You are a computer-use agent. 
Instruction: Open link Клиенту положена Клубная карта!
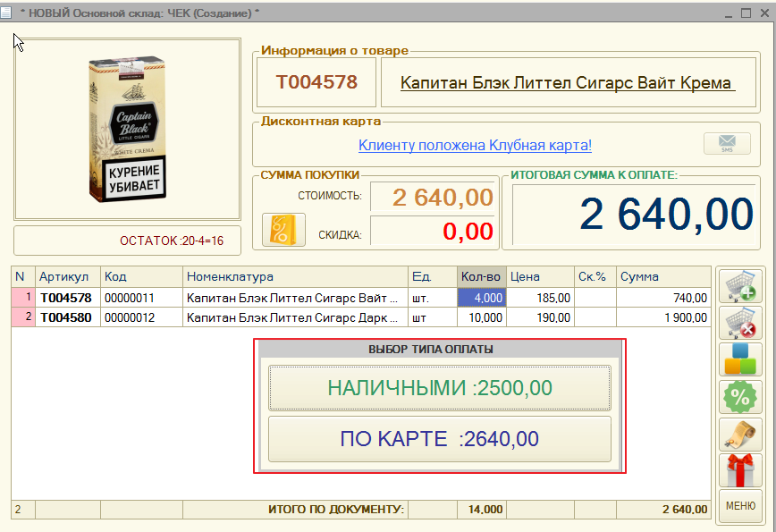[475, 146]
